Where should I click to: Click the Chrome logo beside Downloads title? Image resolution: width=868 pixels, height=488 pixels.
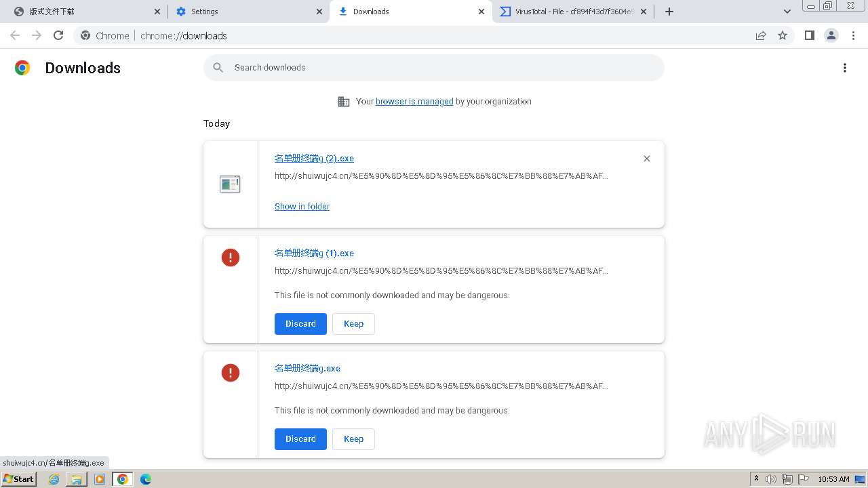pyautogui.click(x=22, y=68)
